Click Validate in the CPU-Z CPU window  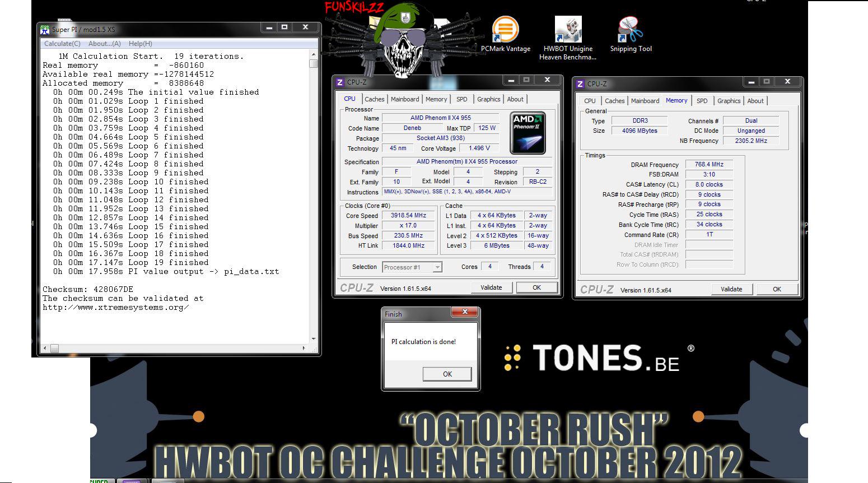click(491, 287)
